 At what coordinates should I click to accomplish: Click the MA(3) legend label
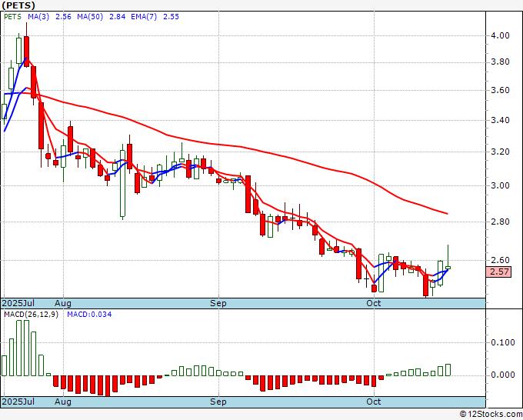pos(38,17)
